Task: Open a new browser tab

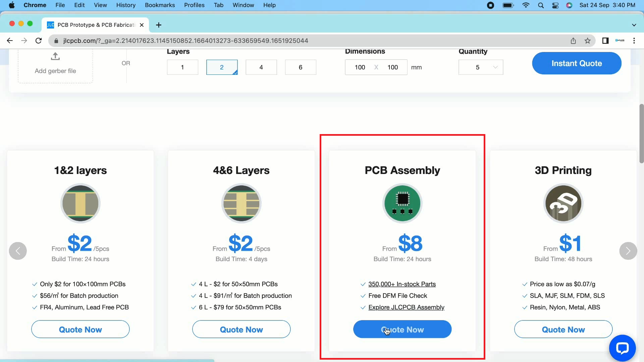Action: 159,25
